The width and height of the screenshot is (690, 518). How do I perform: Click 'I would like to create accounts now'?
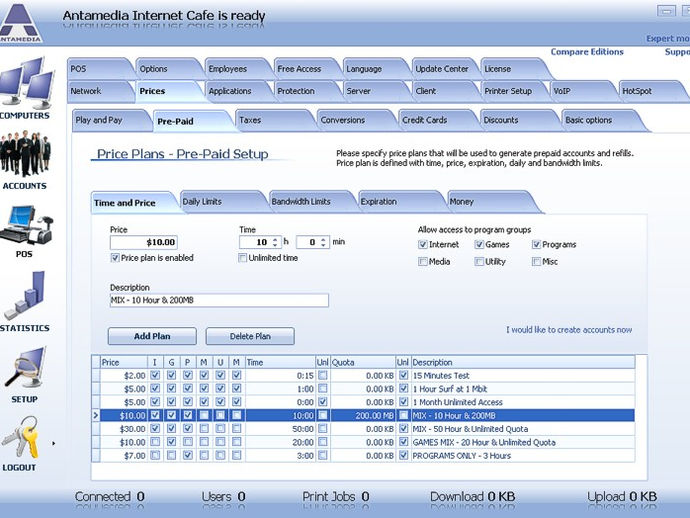coord(569,330)
